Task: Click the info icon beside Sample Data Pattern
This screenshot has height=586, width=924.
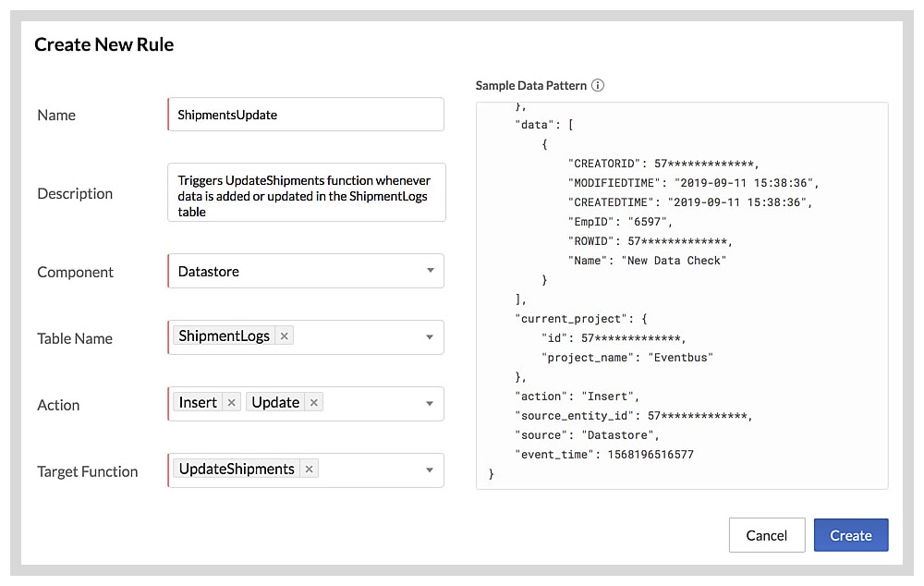Action: click(598, 85)
